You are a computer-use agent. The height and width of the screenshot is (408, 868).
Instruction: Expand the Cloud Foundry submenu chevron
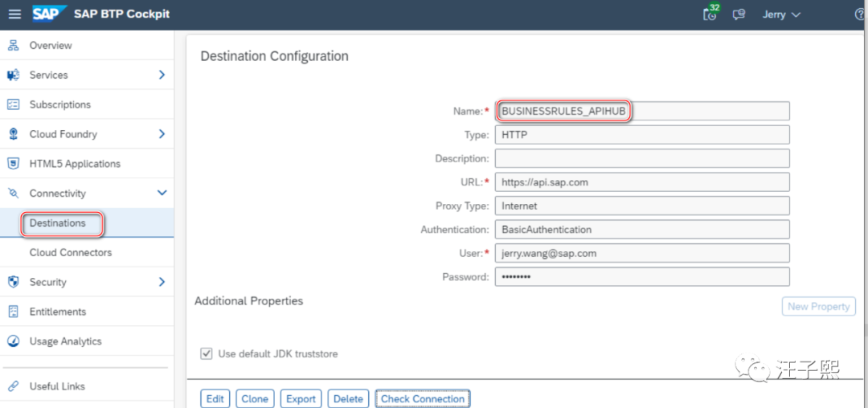click(x=162, y=134)
